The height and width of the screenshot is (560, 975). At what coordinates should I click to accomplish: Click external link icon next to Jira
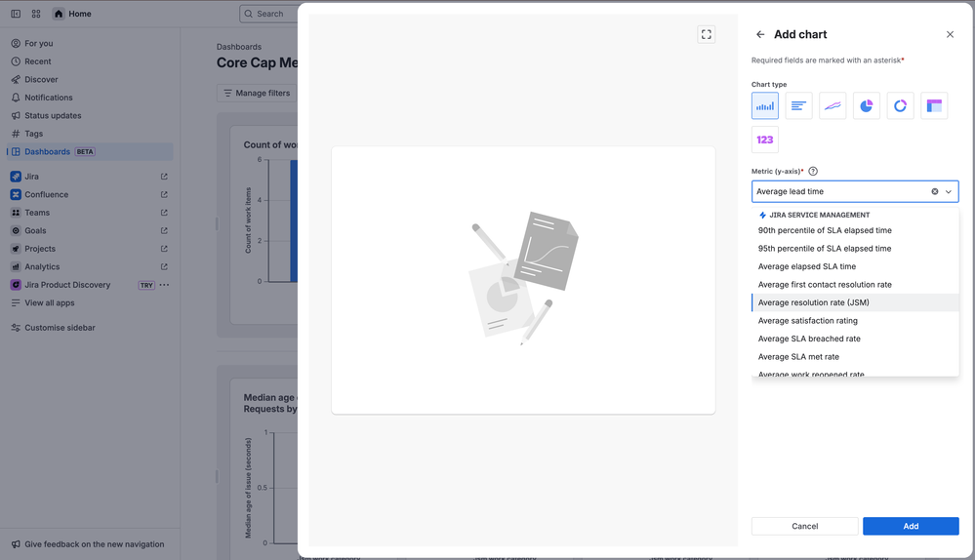click(x=164, y=177)
